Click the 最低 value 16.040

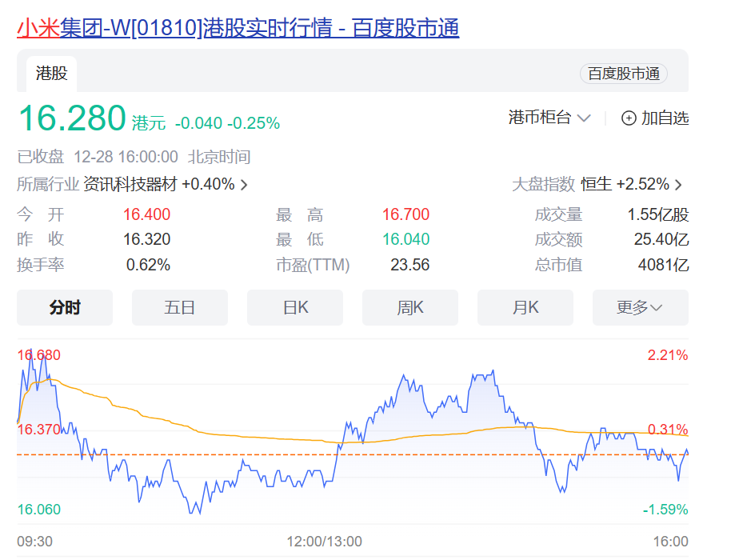tap(406, 239)
